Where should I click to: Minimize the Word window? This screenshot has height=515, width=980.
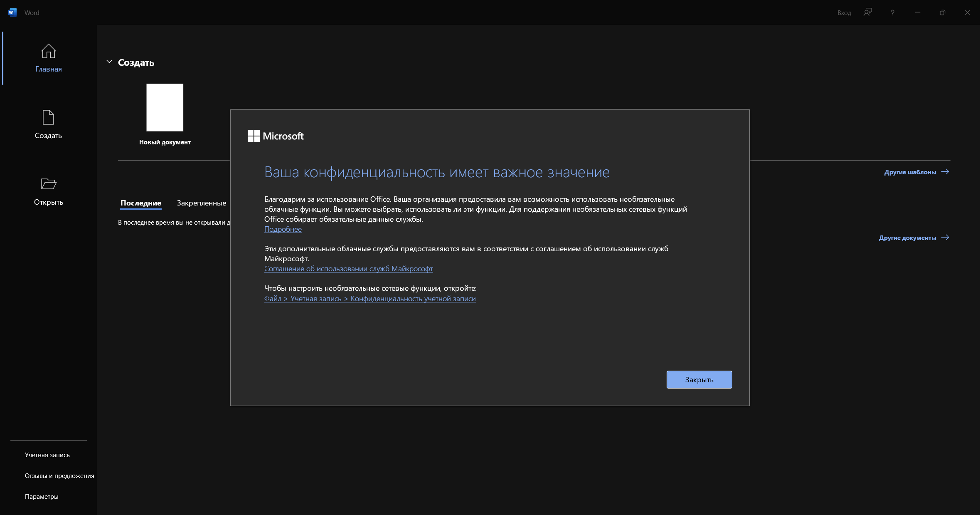[x=918, y=12]
